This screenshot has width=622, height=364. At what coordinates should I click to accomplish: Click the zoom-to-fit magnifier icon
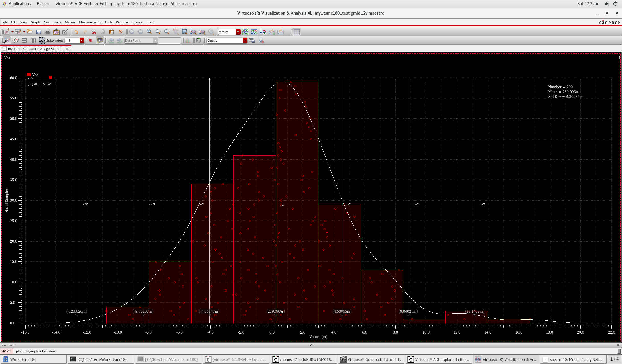coord(184,32)
